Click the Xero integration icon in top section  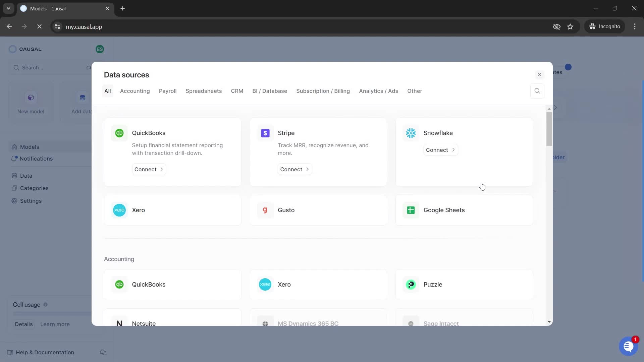pyautogui.click(x=119, y=210)
